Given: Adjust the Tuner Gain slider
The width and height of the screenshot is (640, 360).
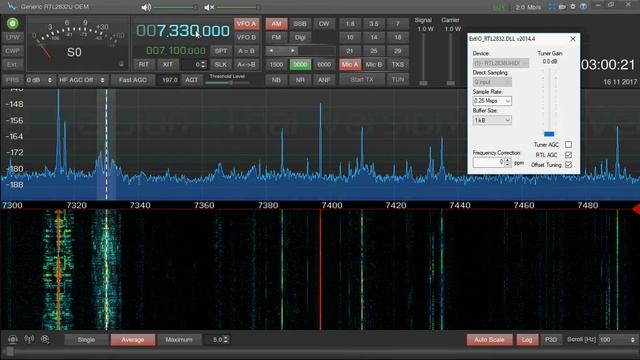Looking at the screenshot, I should (x=549, y=134).
